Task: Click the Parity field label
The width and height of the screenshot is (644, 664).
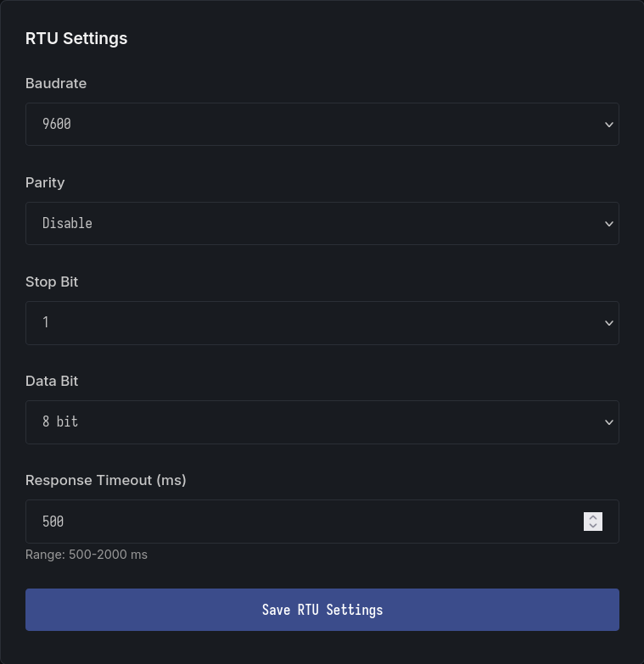Action: [45, 182]
